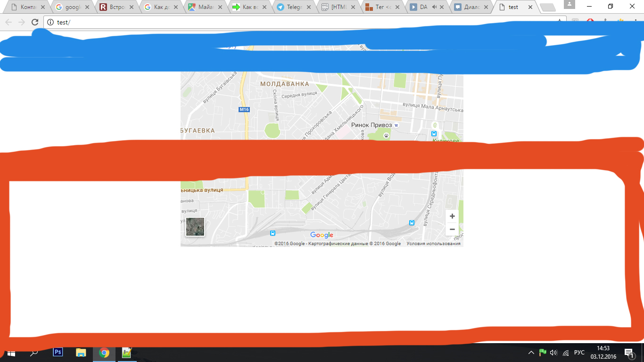The height and width of the screenshot is (362, 644).
Task: Click the Середня вулиця label
Action: (x=299, y=95)
